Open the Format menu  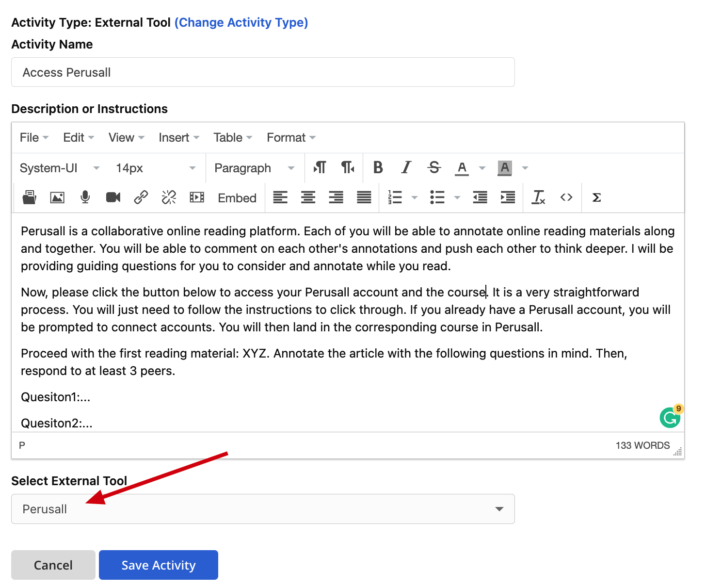(x=291, y=138)
